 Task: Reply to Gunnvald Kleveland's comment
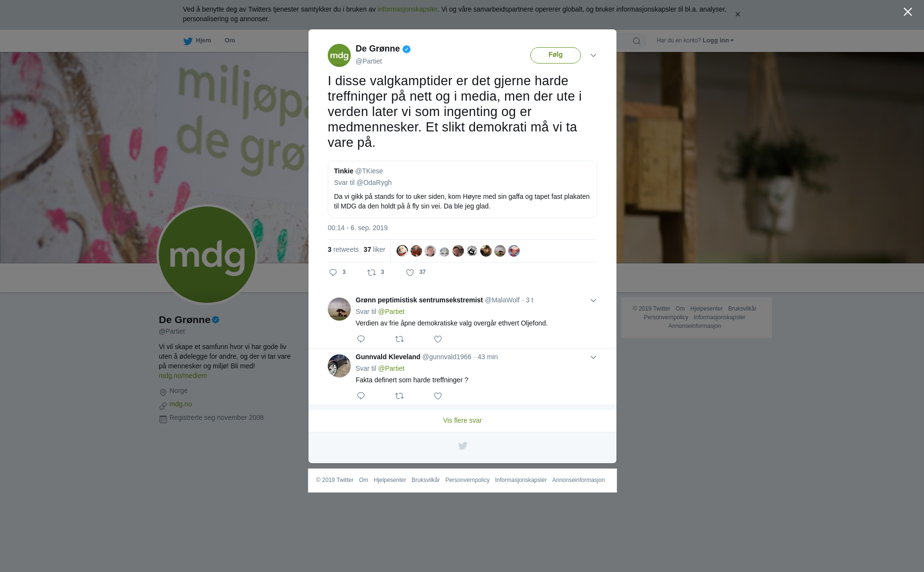pyautogui.click(x=361, y=396)
